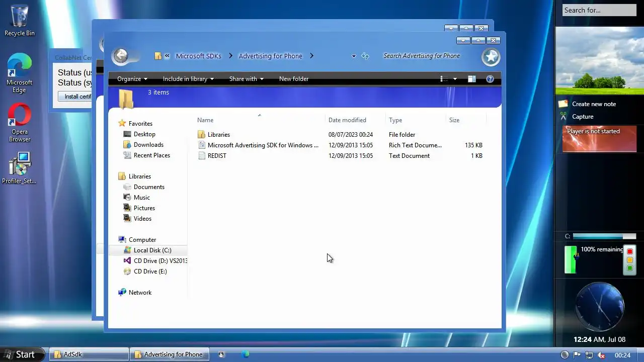The height and width of the screenshot is (362, 644).
Task: Click Install certificate button in CollabNet window
Action: pos(75,97)
